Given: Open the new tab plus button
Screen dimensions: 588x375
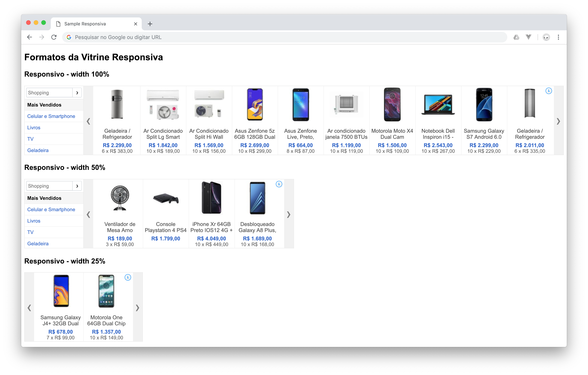Looking at the screenshot, I should [150, 24].
